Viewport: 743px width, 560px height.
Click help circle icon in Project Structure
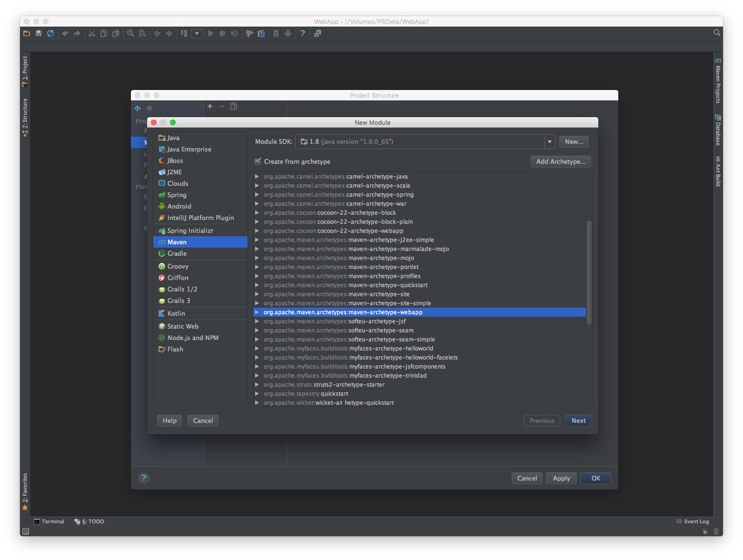144,478
